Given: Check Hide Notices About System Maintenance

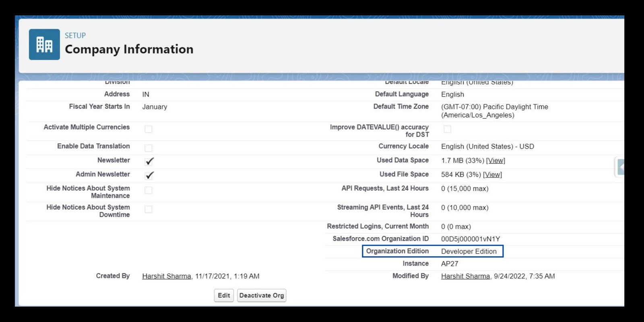Looking at the screenshot, I should pyautogui.click(x=149, y=190).
